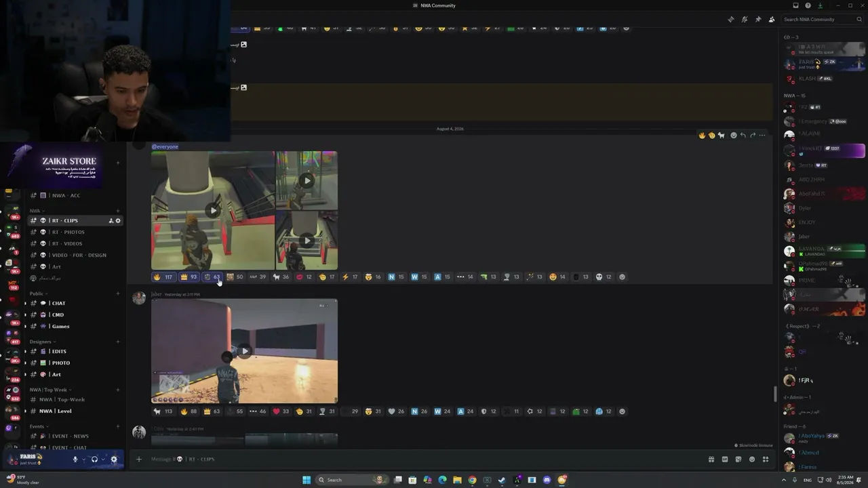Play the top-right small video clip
Viewport: 868px width, 488px height.
tap(307, 180)
